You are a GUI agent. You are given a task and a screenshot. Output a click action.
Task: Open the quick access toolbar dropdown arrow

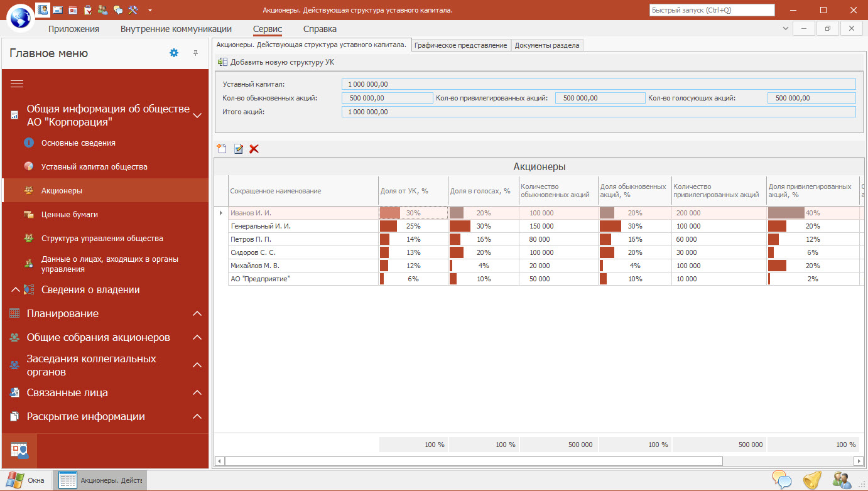pos(150,10)
